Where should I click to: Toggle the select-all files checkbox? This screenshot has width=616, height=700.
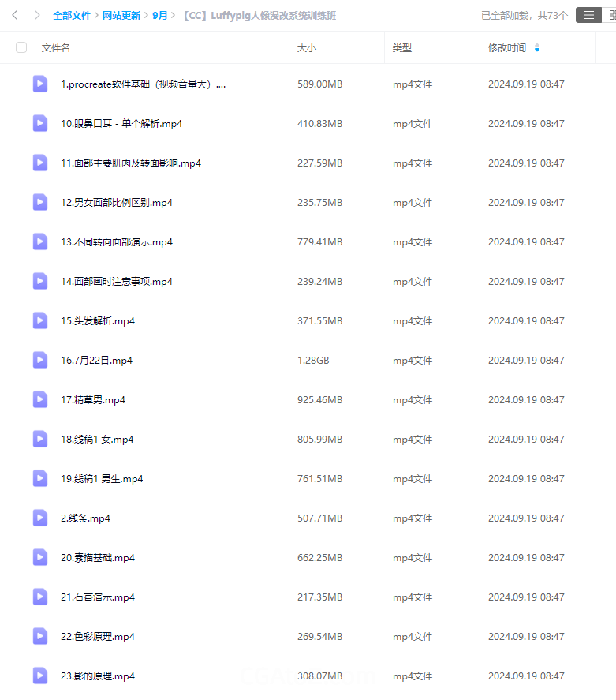pyautogui.click(x=21, y=47)
